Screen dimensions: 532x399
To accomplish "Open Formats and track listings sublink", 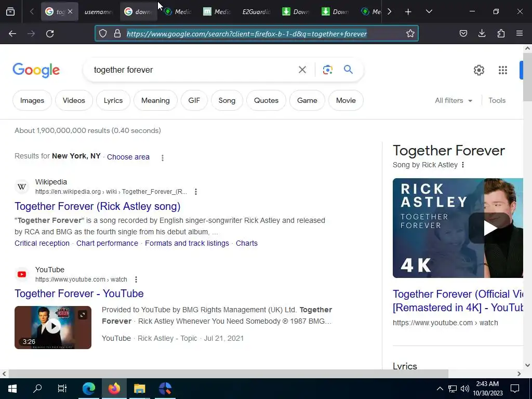I will 187,243.
